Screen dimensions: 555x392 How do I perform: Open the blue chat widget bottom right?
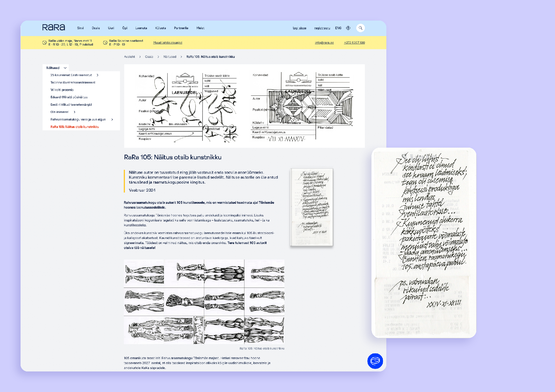tap(375, 361)
